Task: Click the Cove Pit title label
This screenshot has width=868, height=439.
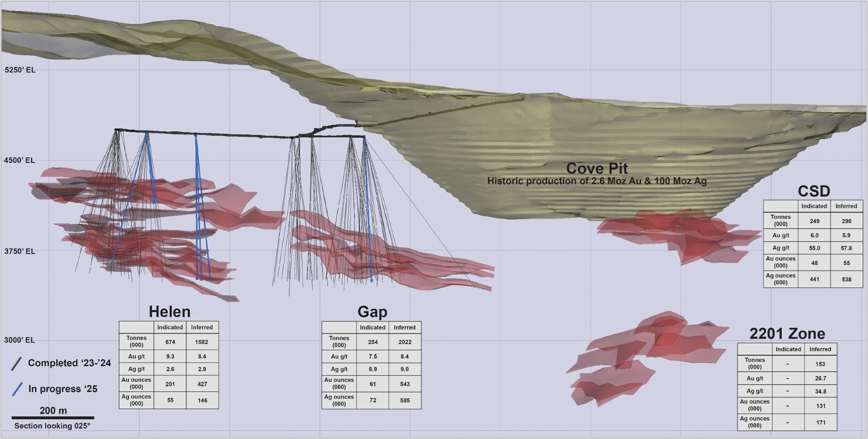Action: tap(597, 168)
